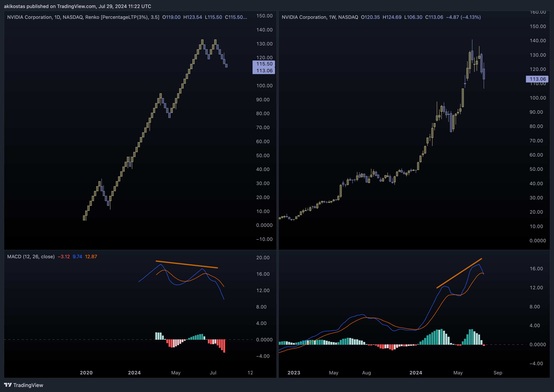This screenshot has height=392, width=554.
Task: Click the last red histogram bar on Renko MACD
Action: [224, 346]
